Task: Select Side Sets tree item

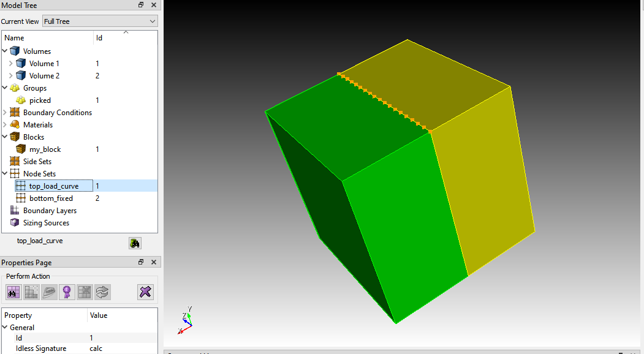Action: 37,162
